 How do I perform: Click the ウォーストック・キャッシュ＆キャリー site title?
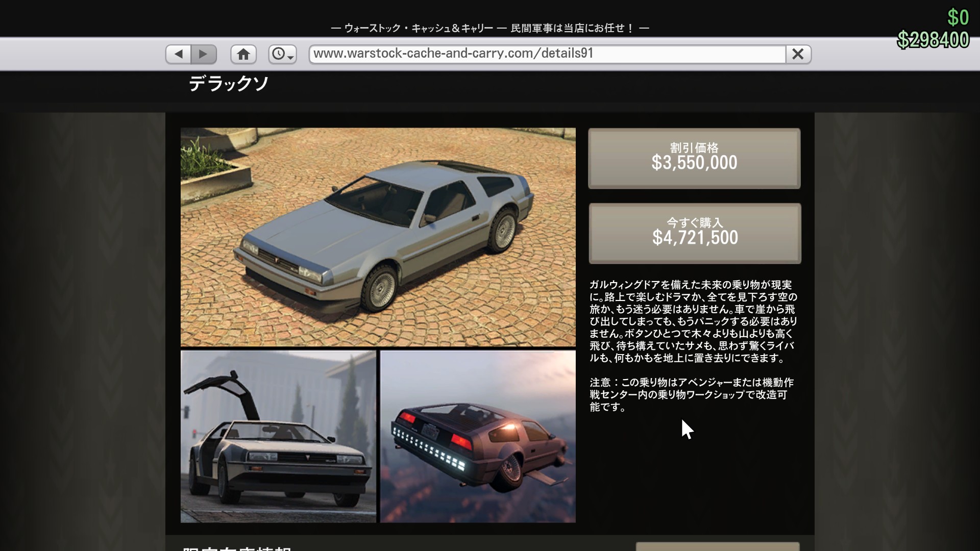419,28
